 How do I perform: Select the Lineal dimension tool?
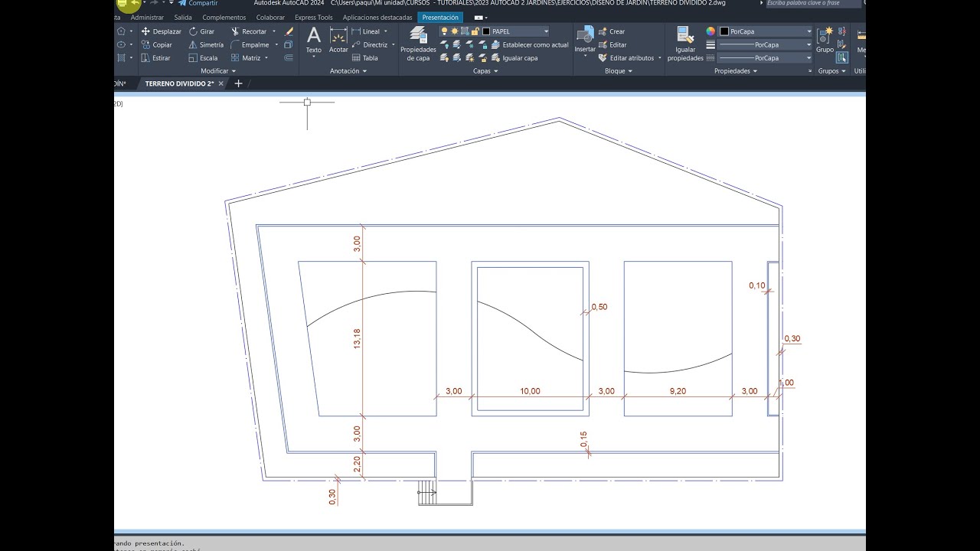[x=366, y=31]
